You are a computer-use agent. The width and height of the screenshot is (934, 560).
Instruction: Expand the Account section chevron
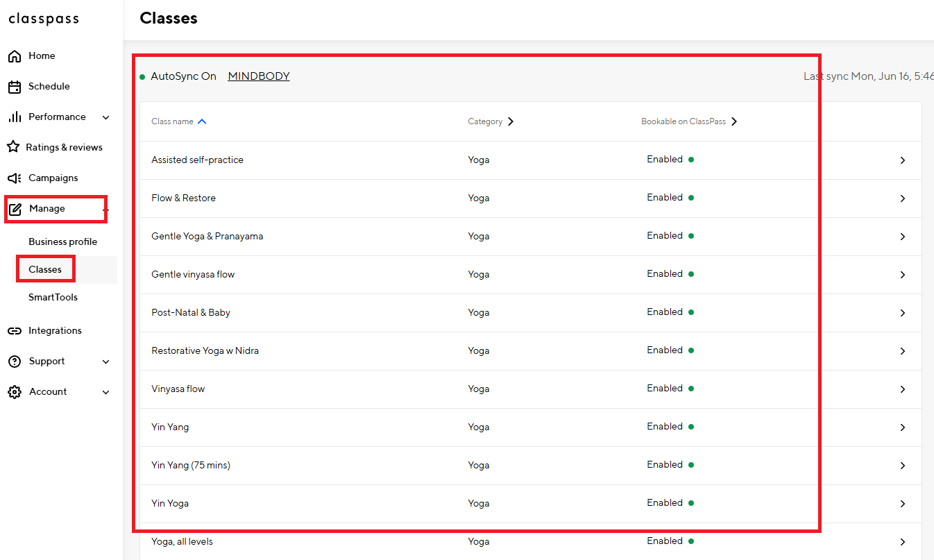(106, 392)
